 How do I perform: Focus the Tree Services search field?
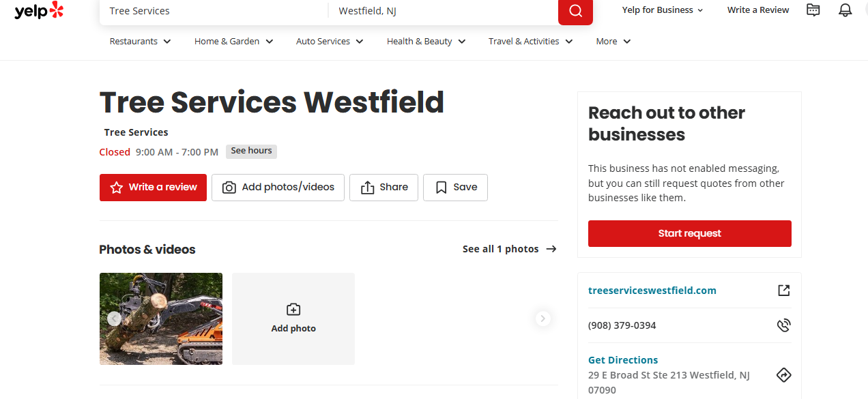coord(214,11)
